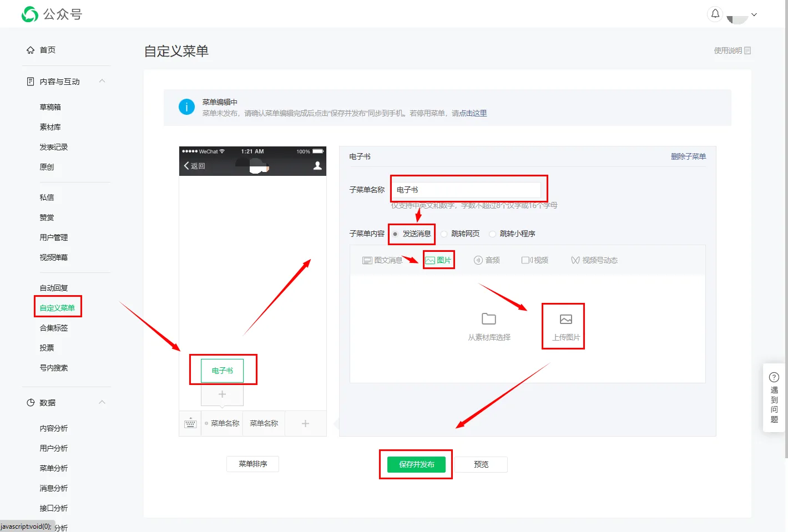Click the 菜单排序 button

pos(252,464)
